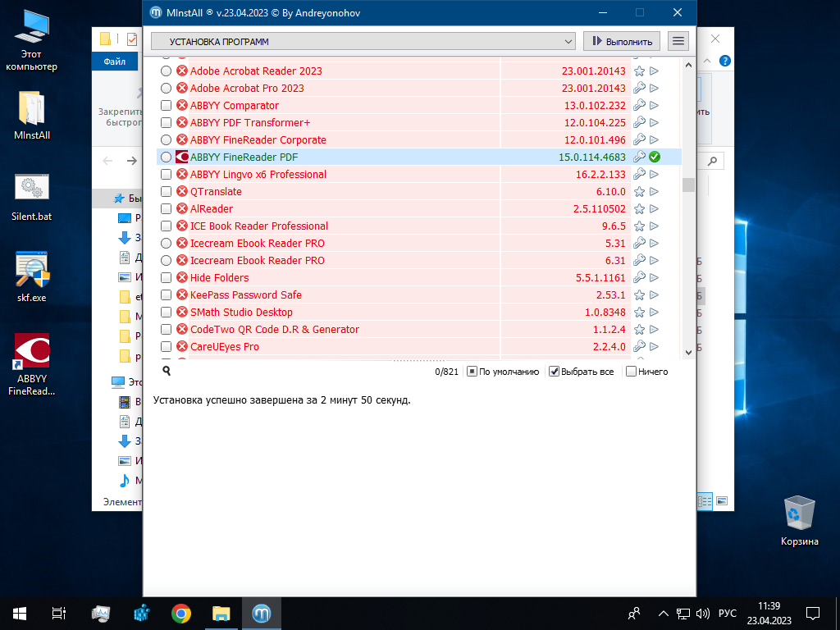Screen dimensions: 840x630
Task: Select the skf.exe desktop icon
Action: 32,276
